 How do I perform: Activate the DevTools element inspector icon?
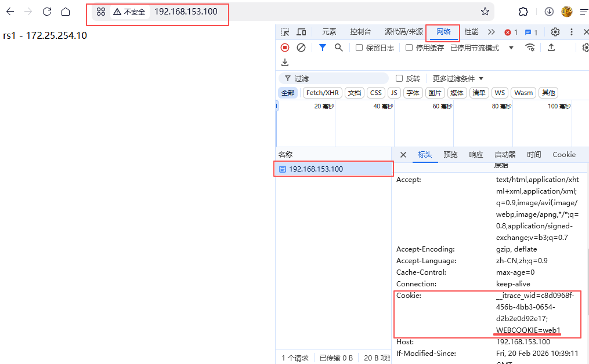(285, 32)
